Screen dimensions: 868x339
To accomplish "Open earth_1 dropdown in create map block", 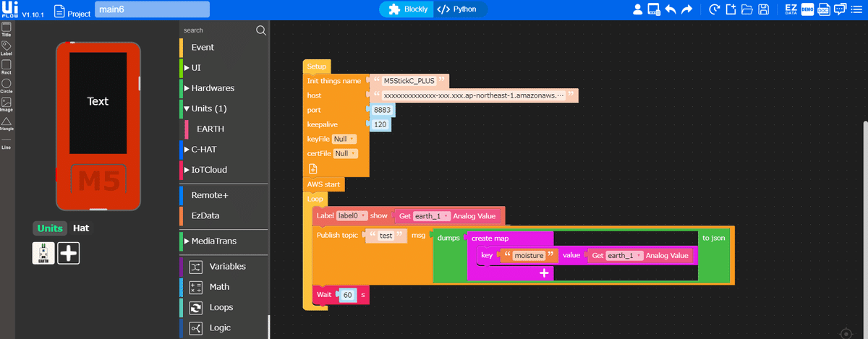I will 625,255.
